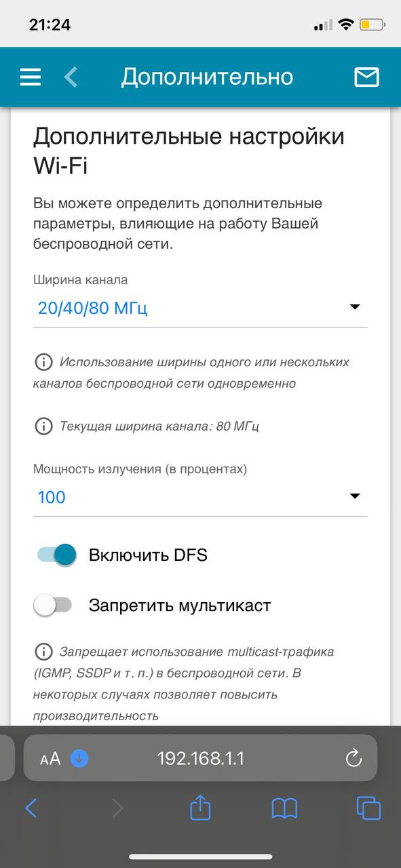Tap the info icon beside channel width description
401x868 pixels.
(x=43, y=361)
